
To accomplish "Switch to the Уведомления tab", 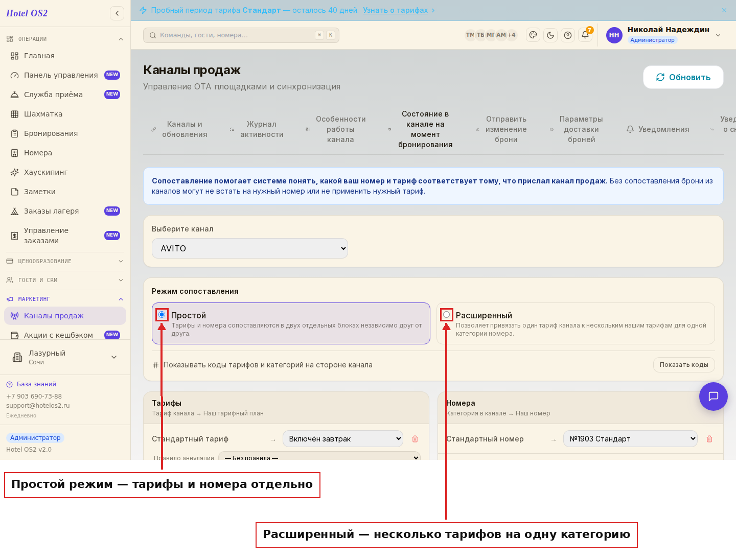I will [x=658, y=129].
